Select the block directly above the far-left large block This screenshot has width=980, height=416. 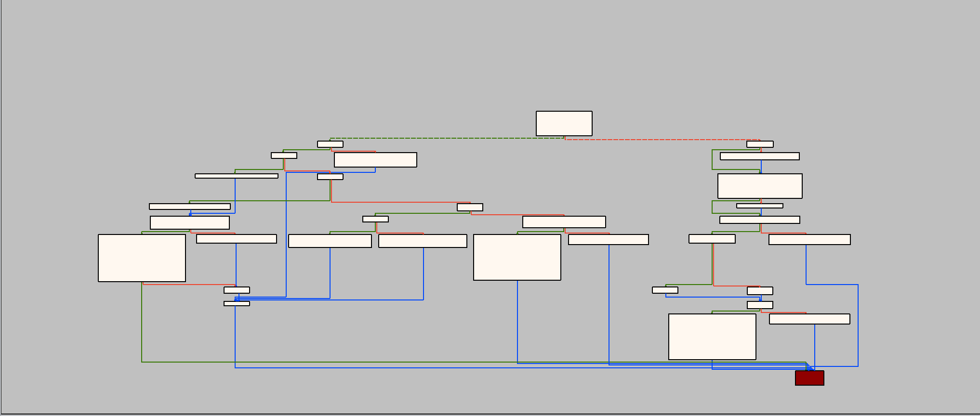189,222
